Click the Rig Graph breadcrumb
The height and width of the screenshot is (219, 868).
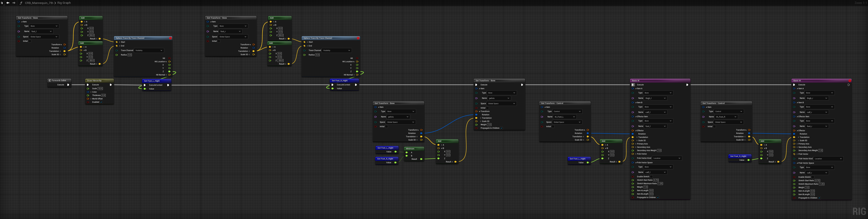[x=64, y=3]
